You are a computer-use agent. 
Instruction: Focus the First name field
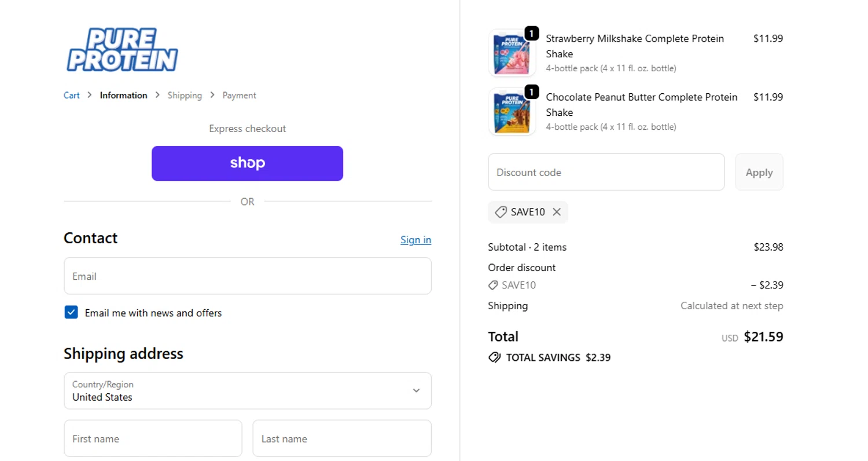click(153, 438)
